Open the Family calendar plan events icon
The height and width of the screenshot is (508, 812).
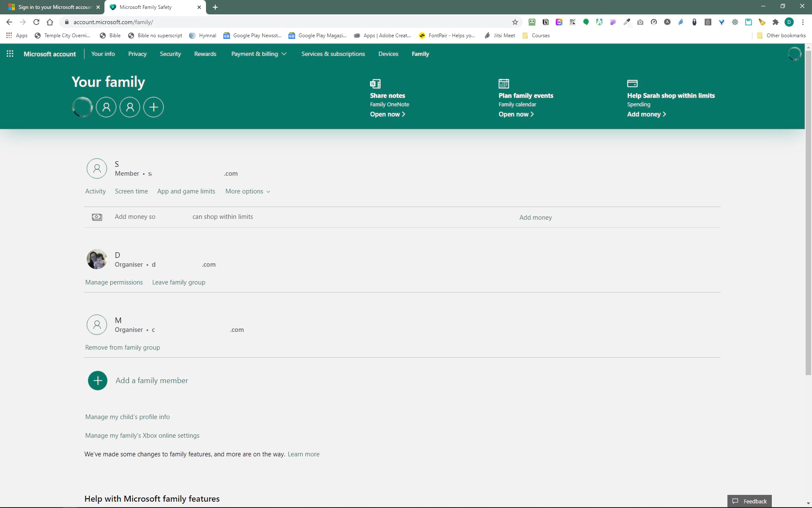click(x=503, y=83)
